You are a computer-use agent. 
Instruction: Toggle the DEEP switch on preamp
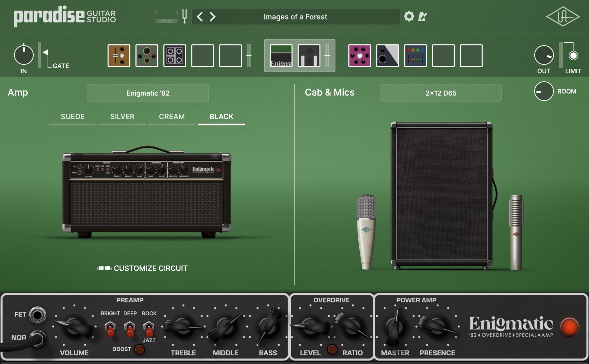[x=130, y=329]
